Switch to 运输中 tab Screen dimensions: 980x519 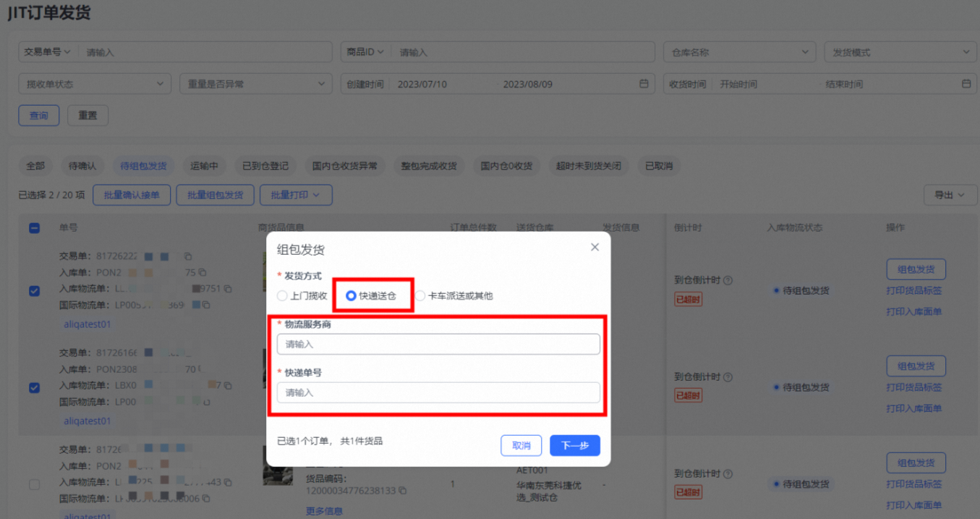click(204, 166)
